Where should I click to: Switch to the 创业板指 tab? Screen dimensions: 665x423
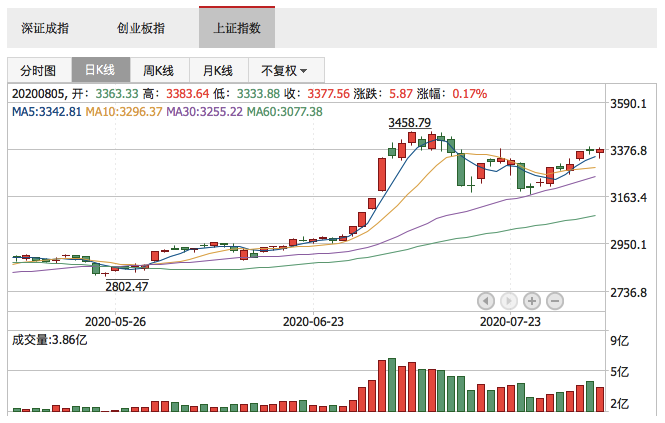(141, 28)
